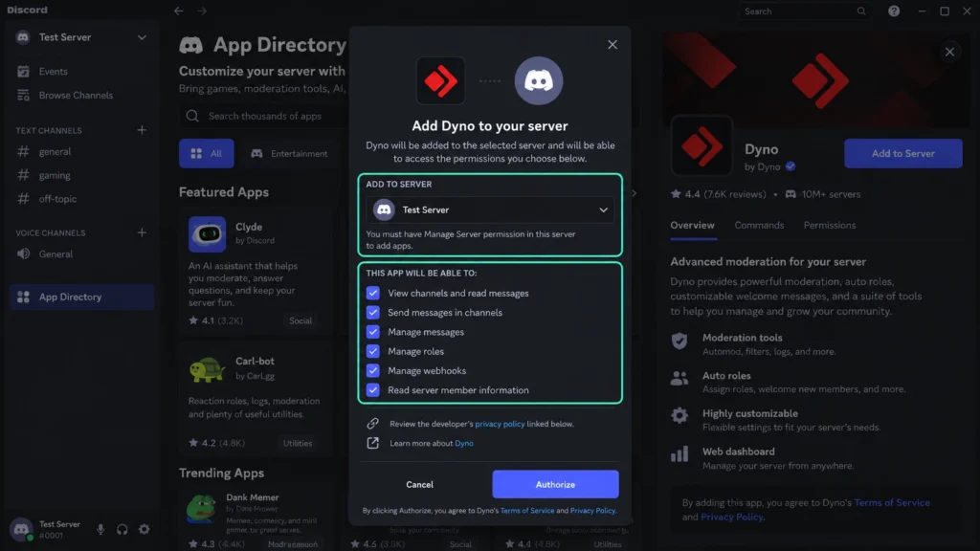The image size is (980, 551).
Task: Click the Authorize button
Action: coord(555,484)
